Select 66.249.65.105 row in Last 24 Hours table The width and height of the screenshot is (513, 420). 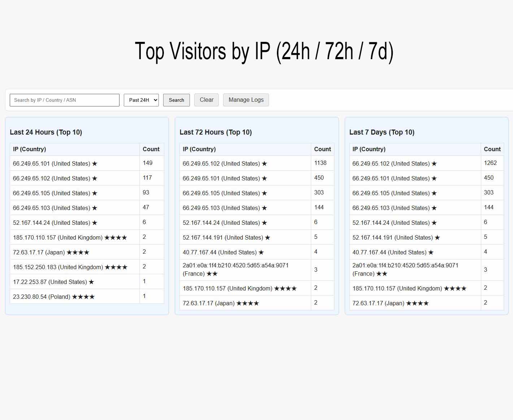click(87, 193)
